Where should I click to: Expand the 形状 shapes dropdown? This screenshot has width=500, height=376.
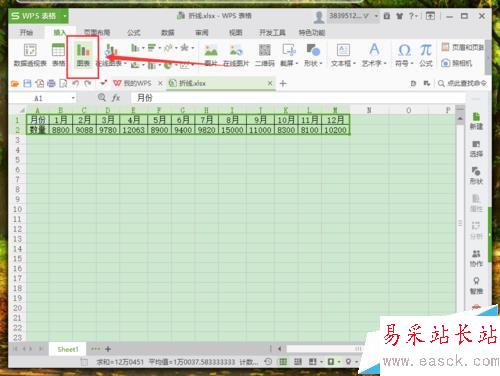(x=313, y=55)
